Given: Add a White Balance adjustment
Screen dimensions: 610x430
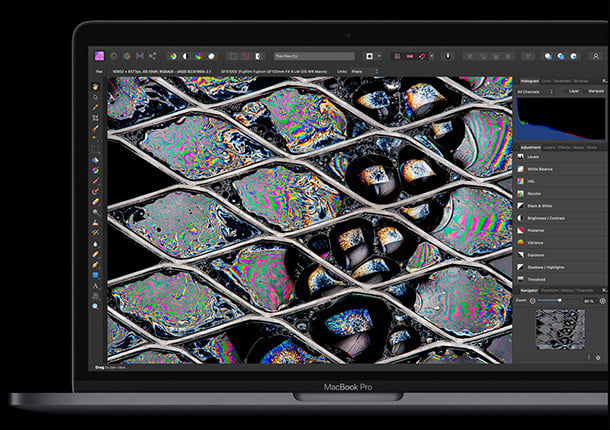Looking at the screenshot, I should (561, 169).
